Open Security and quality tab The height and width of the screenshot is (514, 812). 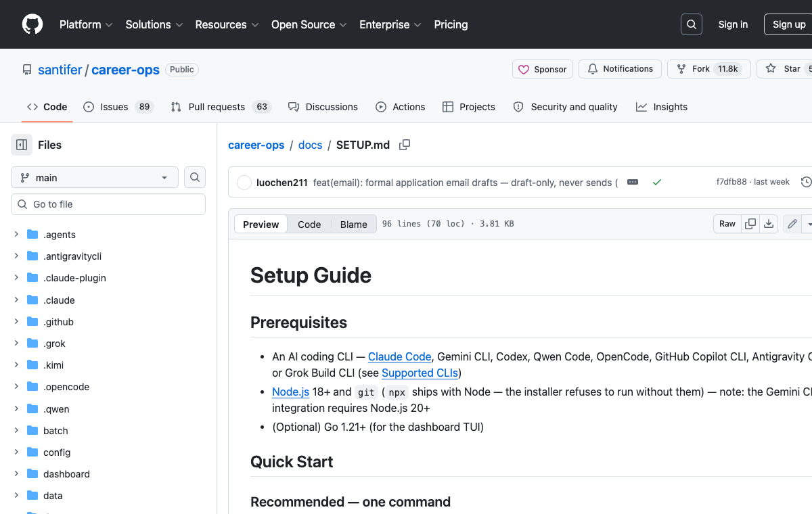(x=566, y=107)
